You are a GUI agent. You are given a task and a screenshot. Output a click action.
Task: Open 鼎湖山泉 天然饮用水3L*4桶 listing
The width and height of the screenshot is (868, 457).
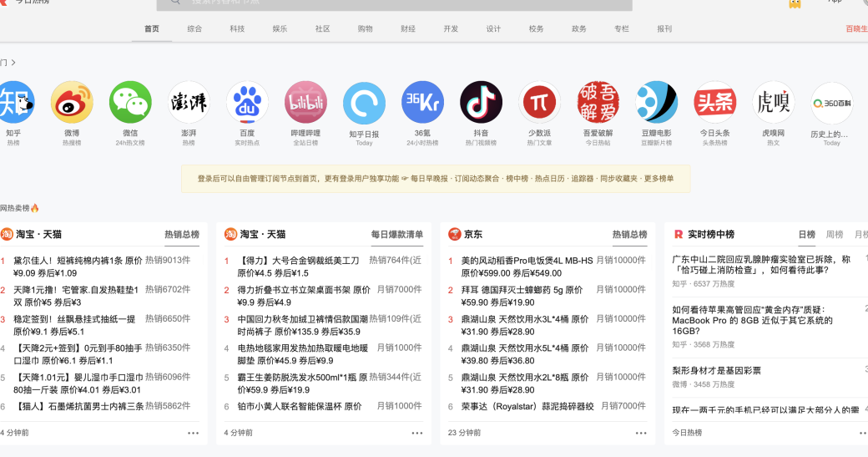tap(525, 325)
